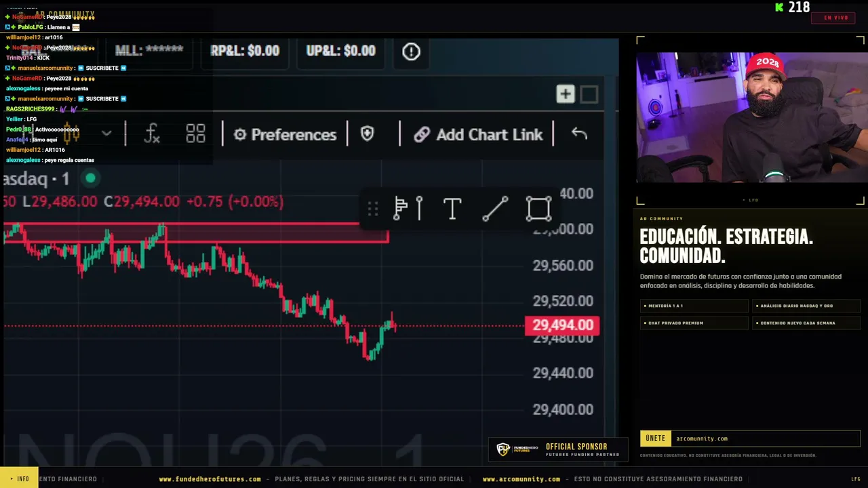Click the streamer webcam video
Viewport: 868px width, 488px height.
pyautogui.click(x=751, y=117)
